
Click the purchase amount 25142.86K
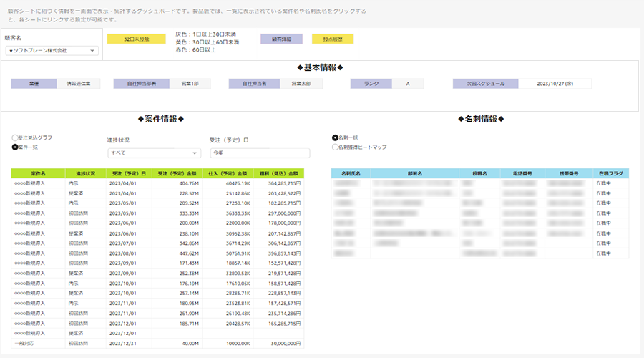[238, 193]
